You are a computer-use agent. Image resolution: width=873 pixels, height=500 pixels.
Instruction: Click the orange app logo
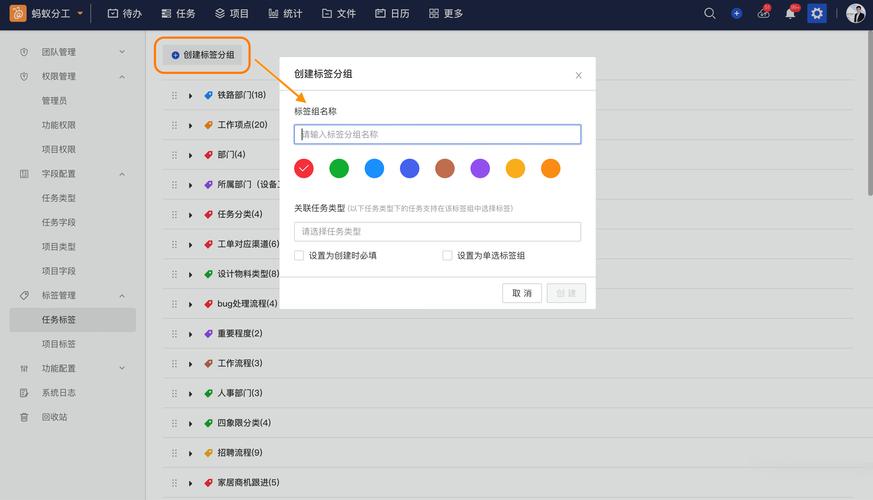click(18, 13)
